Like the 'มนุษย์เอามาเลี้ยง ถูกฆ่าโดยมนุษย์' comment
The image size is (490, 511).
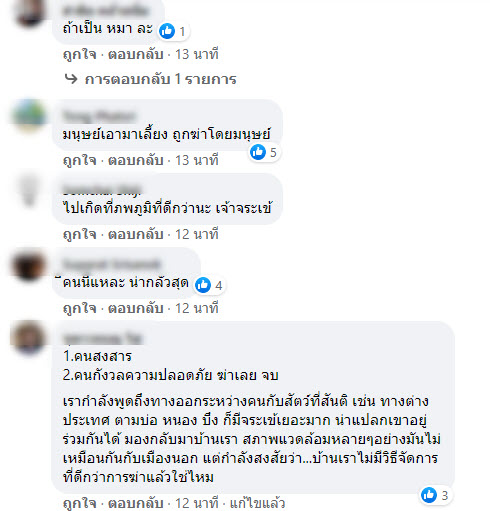[80, 160]
